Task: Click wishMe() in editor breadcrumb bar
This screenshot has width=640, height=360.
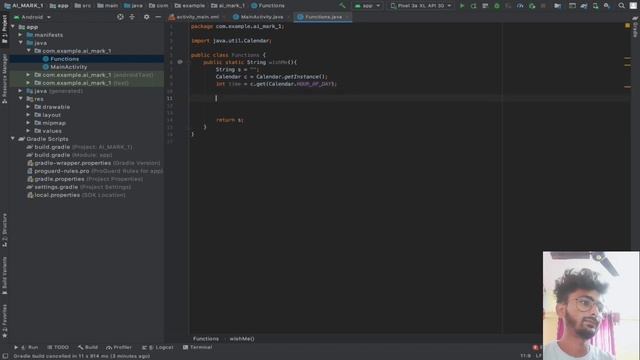Action: [242, 339]
